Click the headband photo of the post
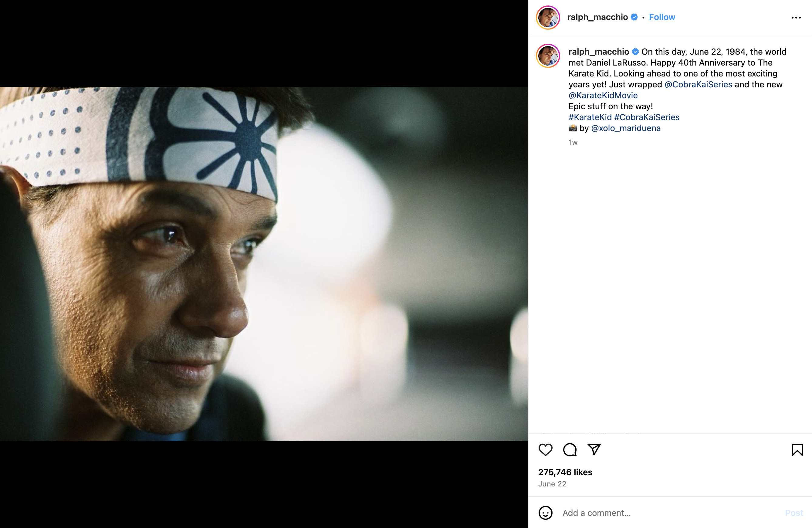The image size is (812, 528). coord(264,264)
